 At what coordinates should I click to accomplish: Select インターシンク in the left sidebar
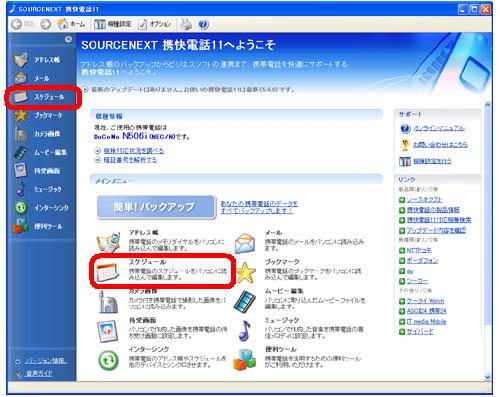point(41,208)
